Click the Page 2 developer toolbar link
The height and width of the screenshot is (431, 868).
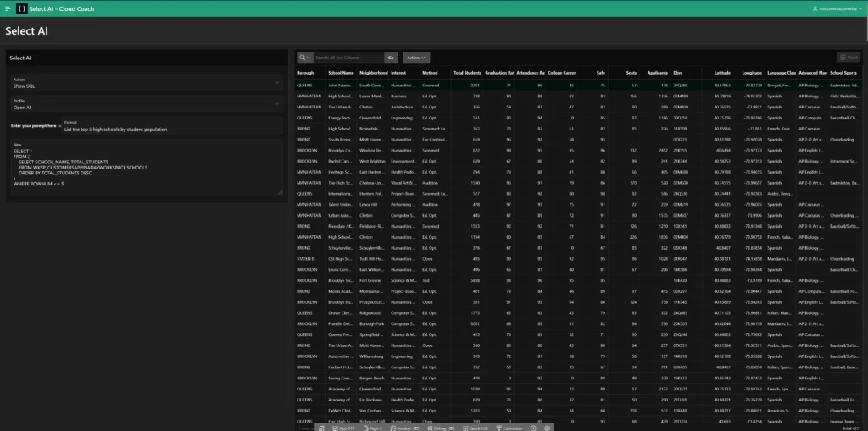(373, 428)
